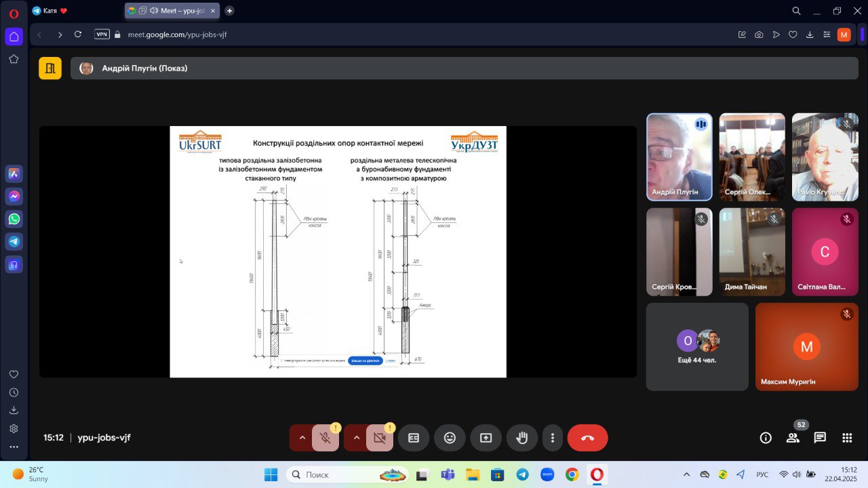Image resolution: width=868 pixels, height=488 pixels.
Task: Open a new browser tab
Action: [x=229, y=11]
